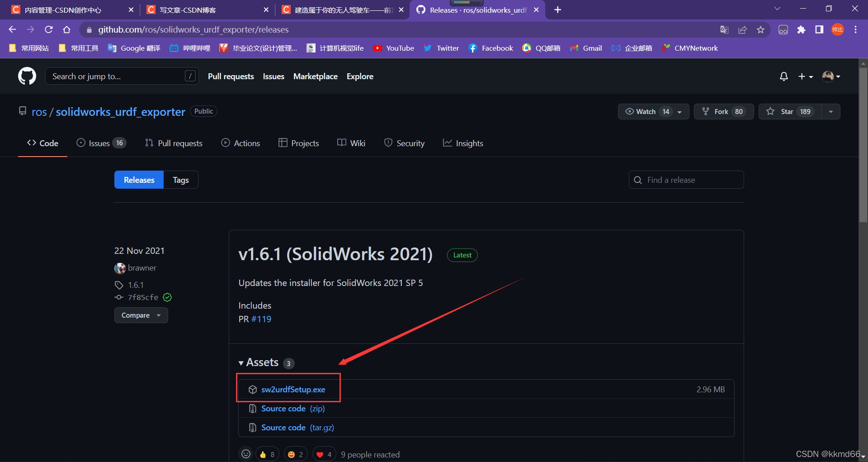Viewport: 868px width, 462px height.
Task: Click the Find a release field
Action: [686, 180]
